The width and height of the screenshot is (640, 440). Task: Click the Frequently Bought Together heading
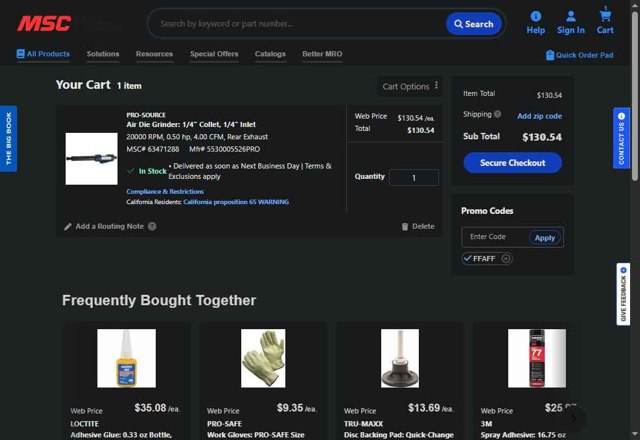159,300
